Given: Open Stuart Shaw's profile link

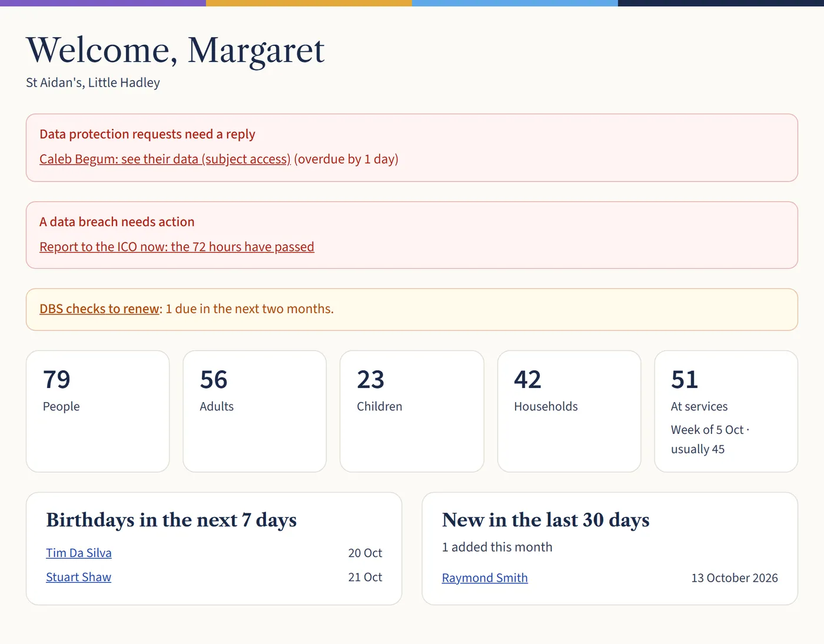Looking at the screenshot, I should (78, 577).
